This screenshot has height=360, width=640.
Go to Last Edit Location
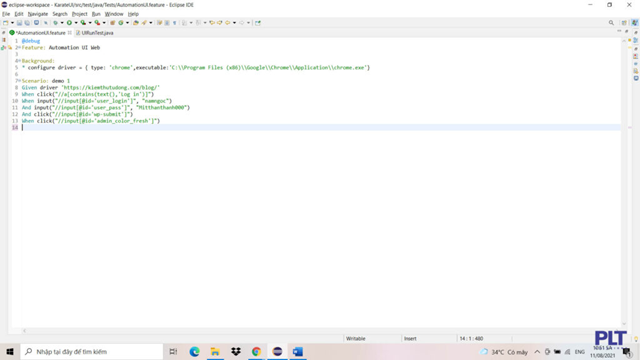[x=212, y=23]
